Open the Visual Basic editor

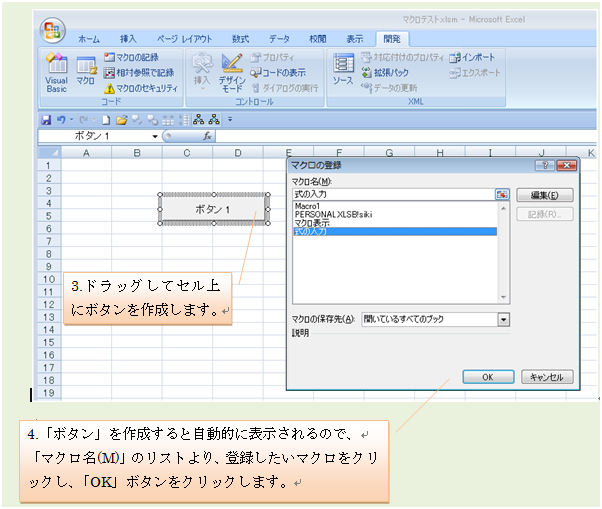[55, 72]
